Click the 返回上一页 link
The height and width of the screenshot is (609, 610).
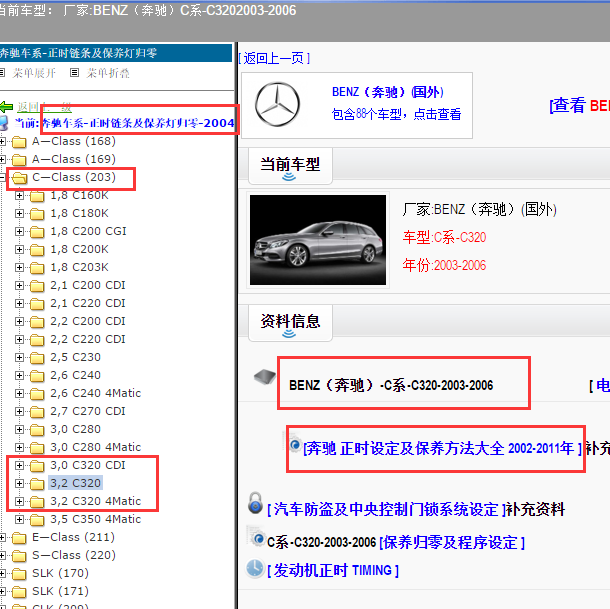pyautogui.click(x=274, y=58)
